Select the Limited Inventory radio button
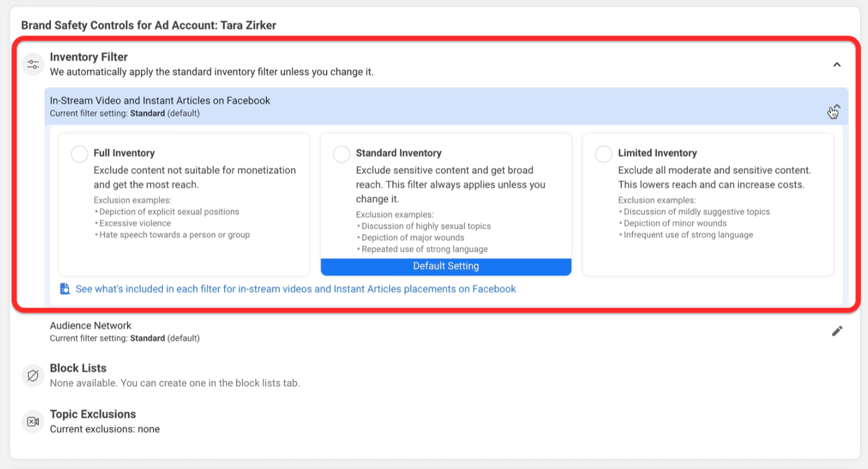Viewport: 868px width, 469px height. click(x=604, y=154)
